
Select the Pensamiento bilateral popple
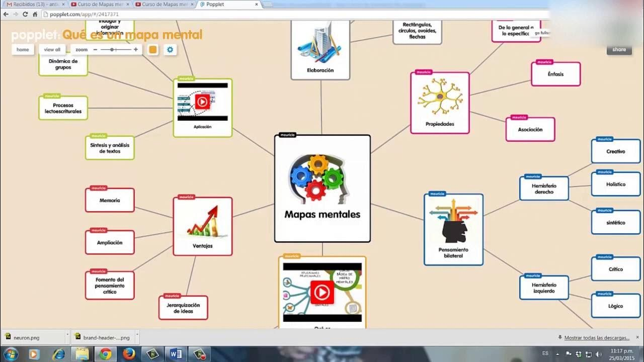coord(453,230)
